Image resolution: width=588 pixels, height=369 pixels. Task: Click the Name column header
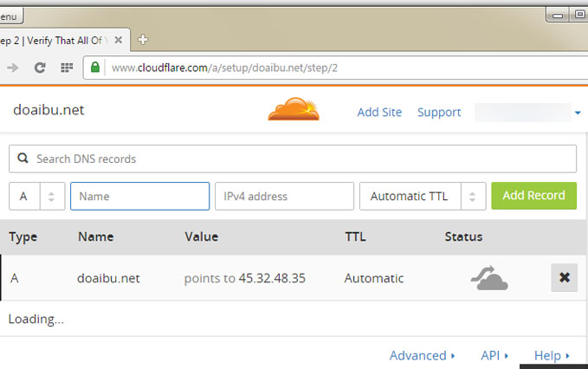pyautogui.click(x=96, y=236)
